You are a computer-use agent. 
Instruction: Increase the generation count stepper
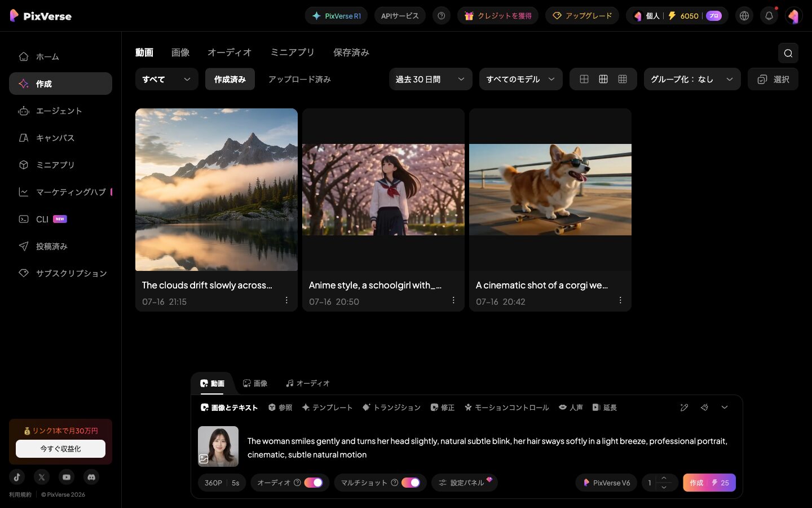pyautogui.click(x=664, y=478)
